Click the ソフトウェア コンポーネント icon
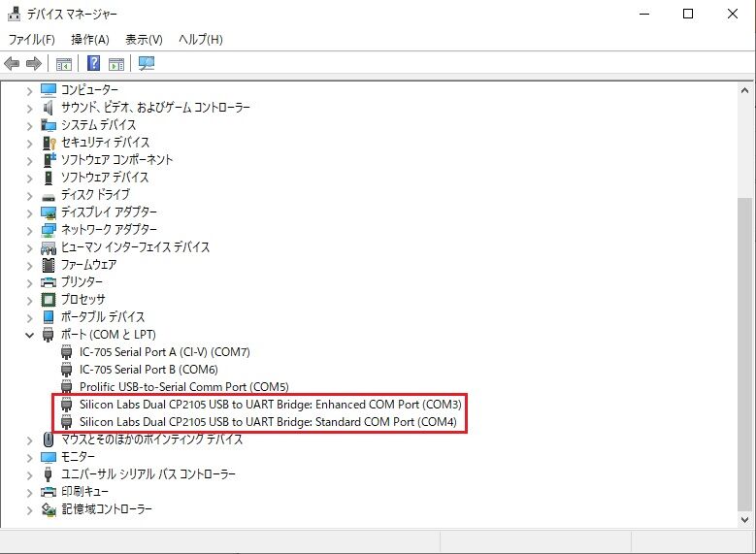 (49, 159)
